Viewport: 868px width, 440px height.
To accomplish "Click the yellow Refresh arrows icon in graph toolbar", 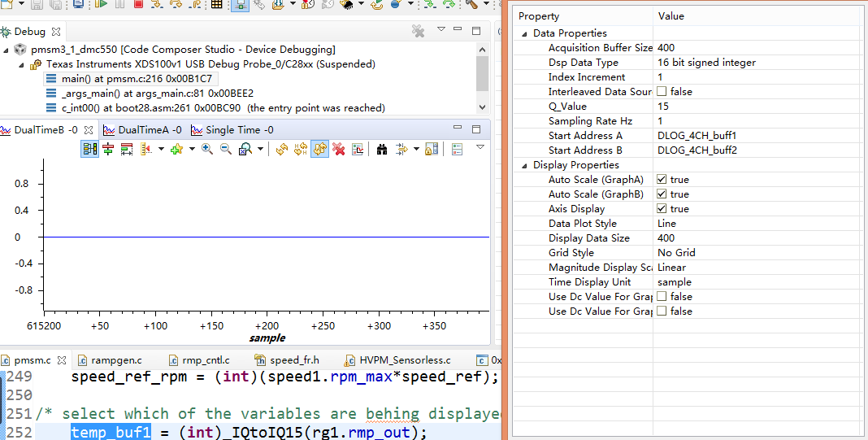I will (x=282, y=149).
